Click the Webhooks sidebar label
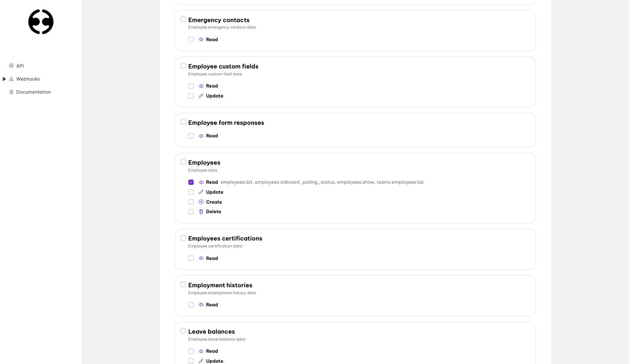Image resolution: width=629 pixels, height=364 pixels. coord(28,79)
